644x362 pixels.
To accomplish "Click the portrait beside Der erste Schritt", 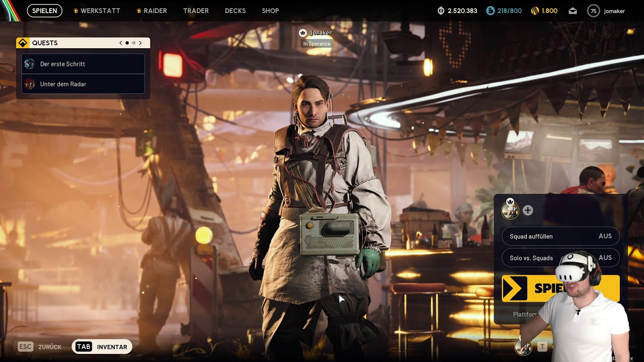I will coord(30,64).
